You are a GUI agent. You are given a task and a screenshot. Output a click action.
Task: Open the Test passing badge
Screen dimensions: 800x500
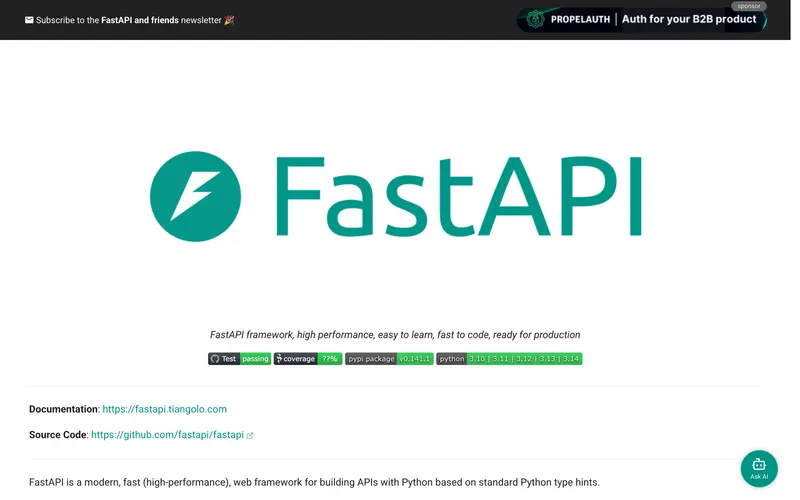click(239, 359)
